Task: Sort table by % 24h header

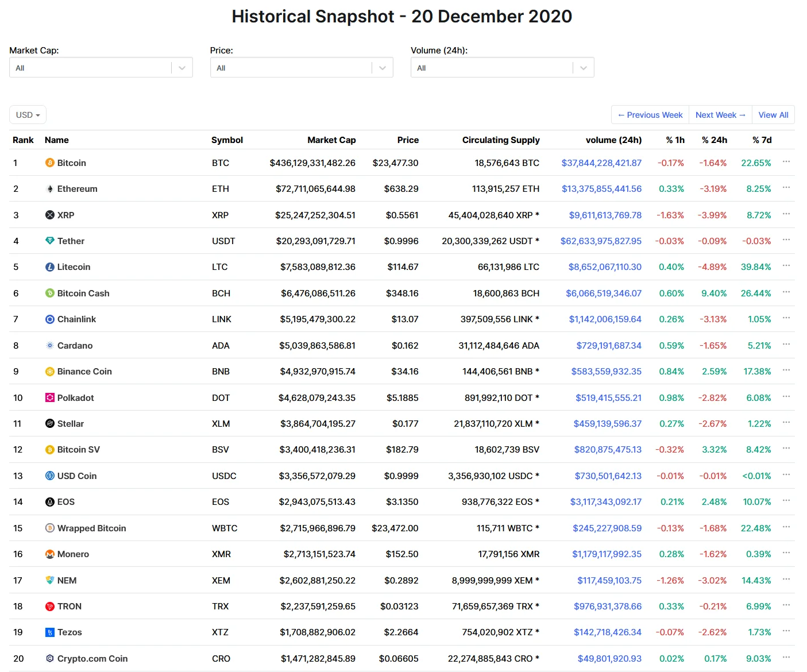Action: click(715, 140)
